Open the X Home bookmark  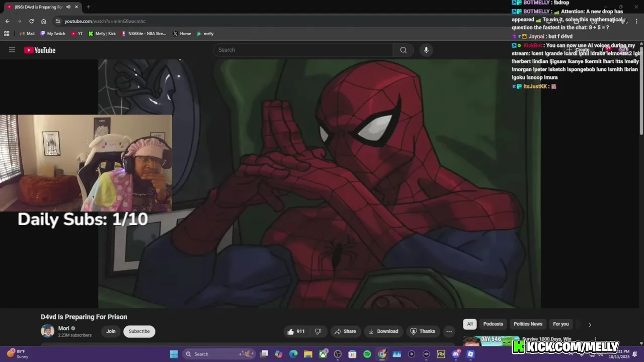click(x=182, y=34)
